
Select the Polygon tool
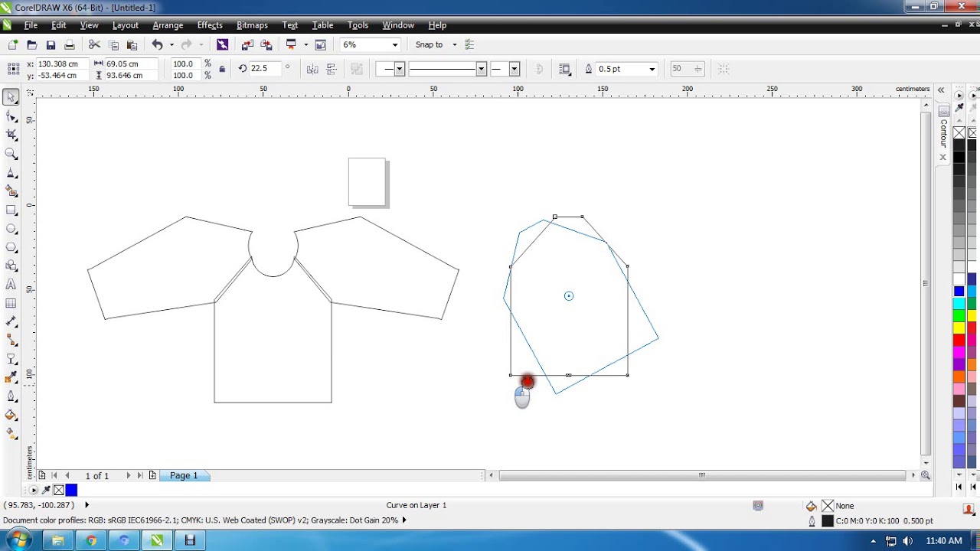11,247
